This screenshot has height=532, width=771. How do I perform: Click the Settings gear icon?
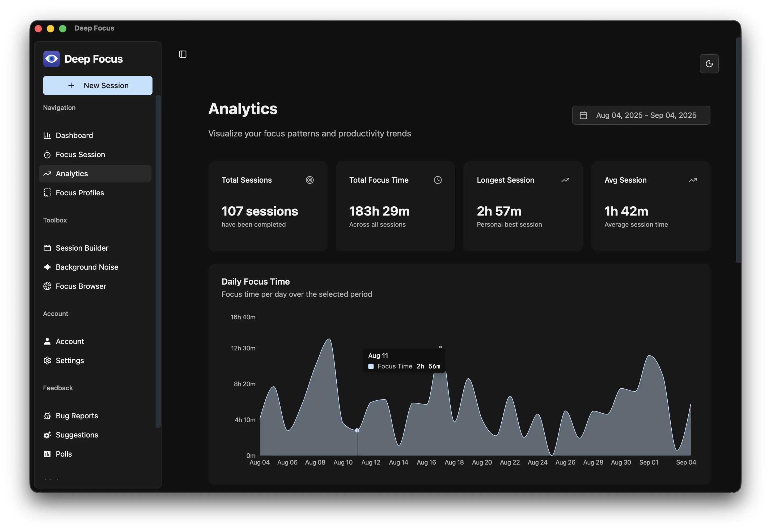click(x=47, y=360)
